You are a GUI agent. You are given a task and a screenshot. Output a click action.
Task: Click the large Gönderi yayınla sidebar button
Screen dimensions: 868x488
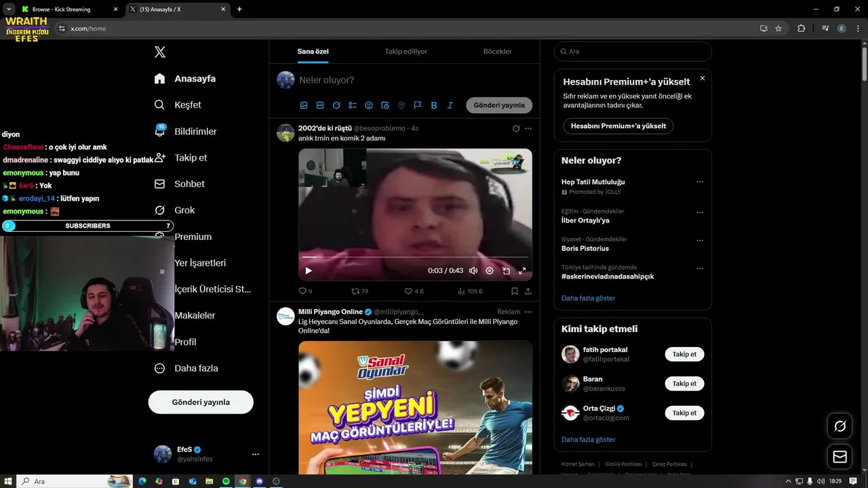tap(201, 402)
